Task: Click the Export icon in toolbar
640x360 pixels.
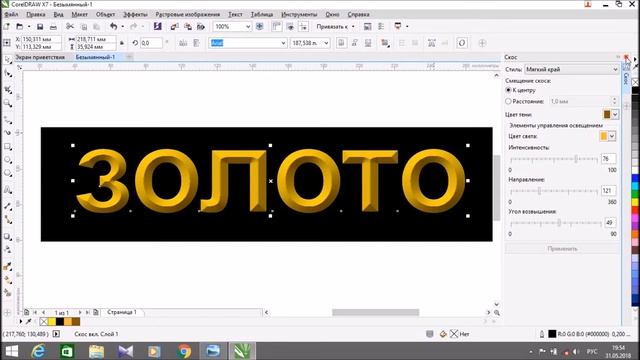Action: pos(188,27)
